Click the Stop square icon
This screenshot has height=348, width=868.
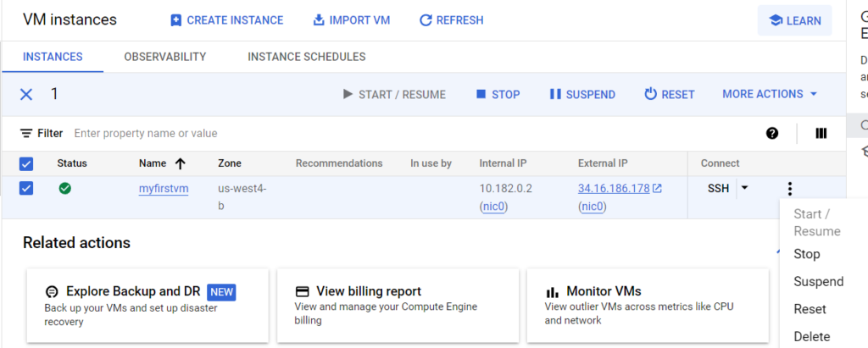point(481,94)
